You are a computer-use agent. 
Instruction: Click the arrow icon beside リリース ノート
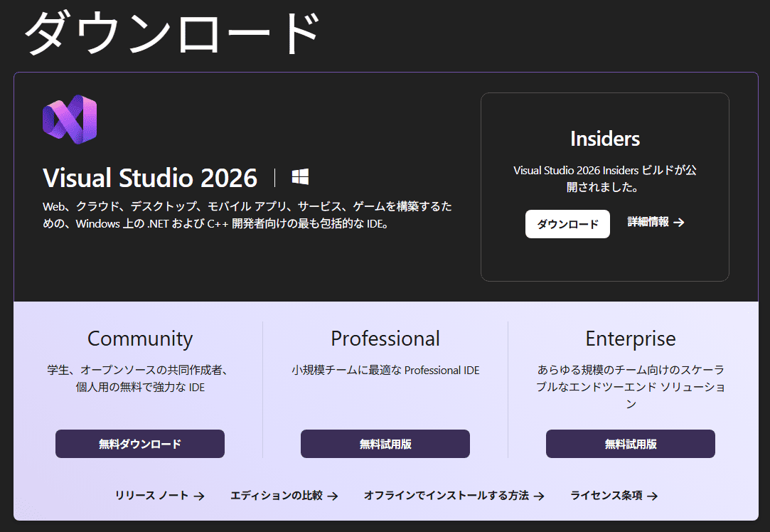[x=200, y=496]
